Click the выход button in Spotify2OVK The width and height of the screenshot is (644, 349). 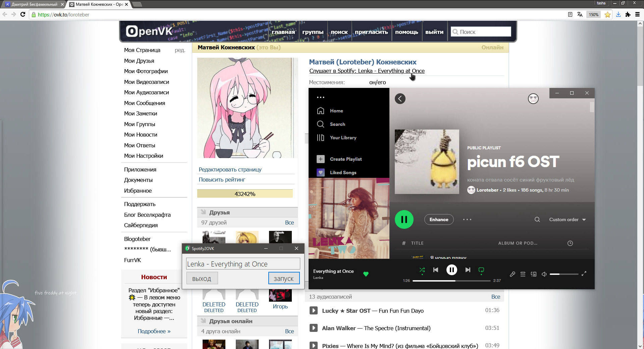coord(202,278)
